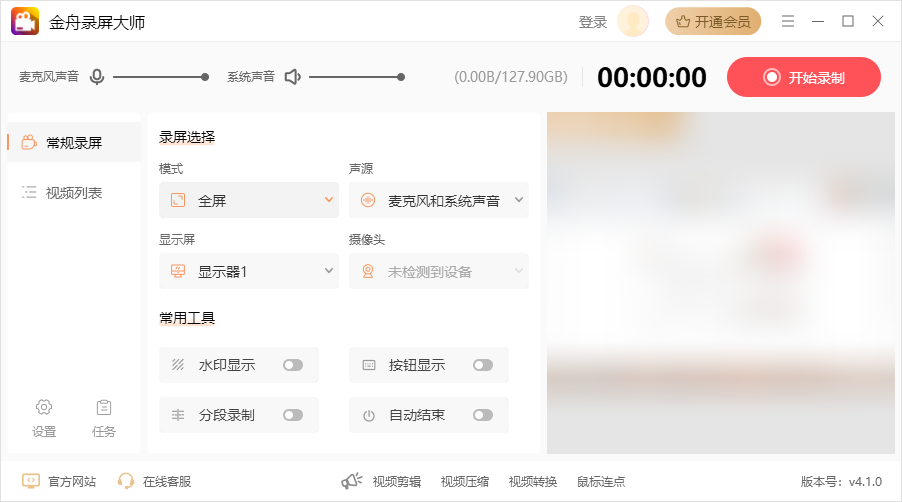Open the 声源 麦克风和系统声音 dropdown
Viewport: 902px width, 502px height.
(x=438, y=200)
